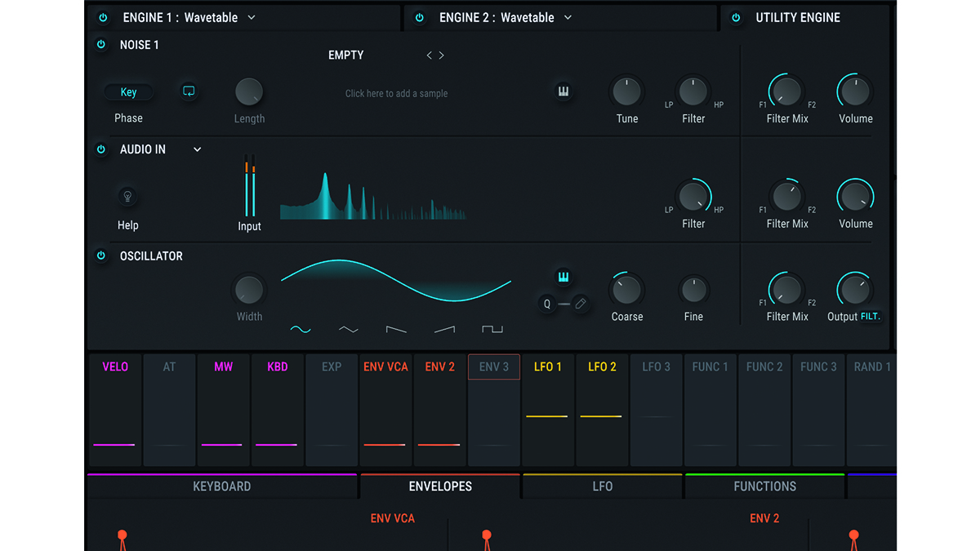Click the Help lightbulb icon
Image resolution: width=980 pixels, height=551 pixels.
[x=127, y=197]
